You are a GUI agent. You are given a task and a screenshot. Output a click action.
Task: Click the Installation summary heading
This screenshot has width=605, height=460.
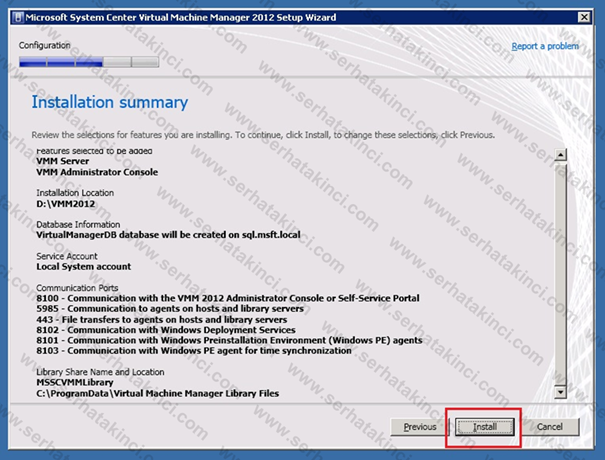click(x=110, y=102)
